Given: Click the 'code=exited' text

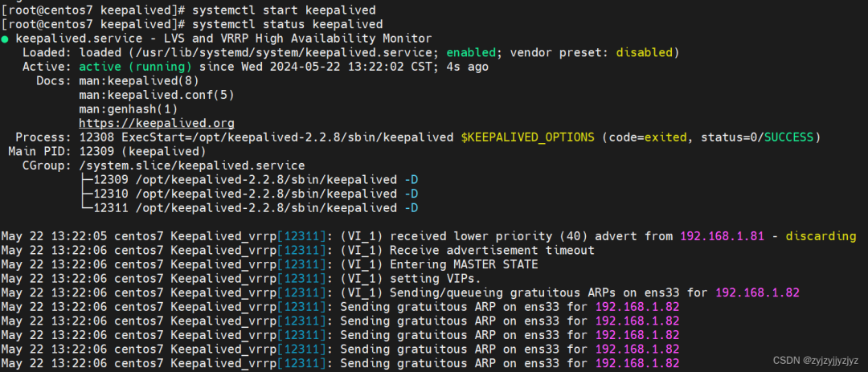Looking at the screenshot, I should (x=648, y=137).
